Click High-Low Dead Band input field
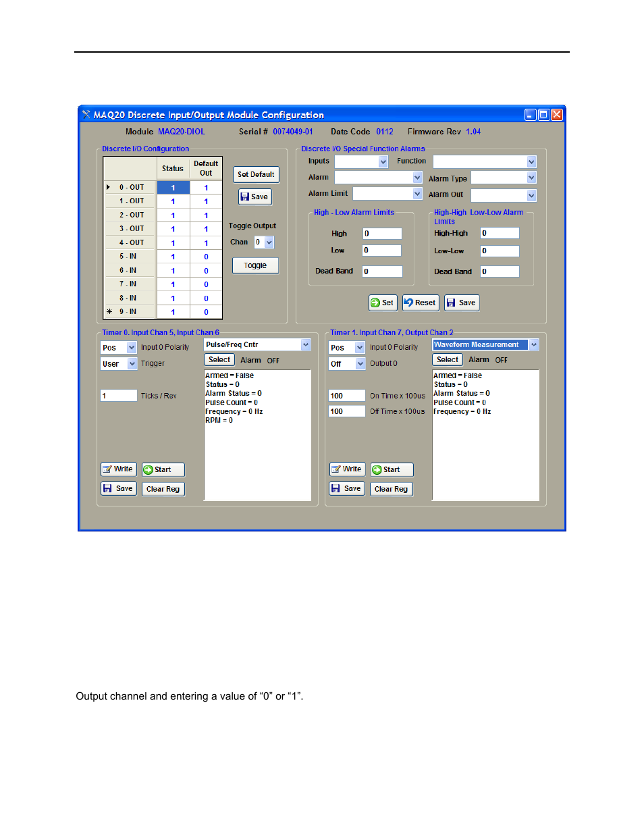The width and height of the screenshot is (644, 834). tap(382, 271)
